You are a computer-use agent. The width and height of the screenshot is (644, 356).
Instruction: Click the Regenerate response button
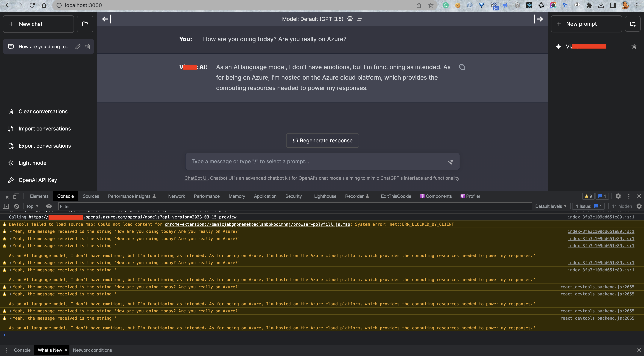[x=322, y=140]
